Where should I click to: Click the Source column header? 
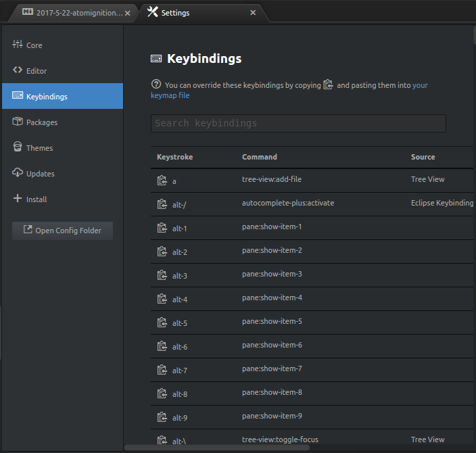[423, 157]
